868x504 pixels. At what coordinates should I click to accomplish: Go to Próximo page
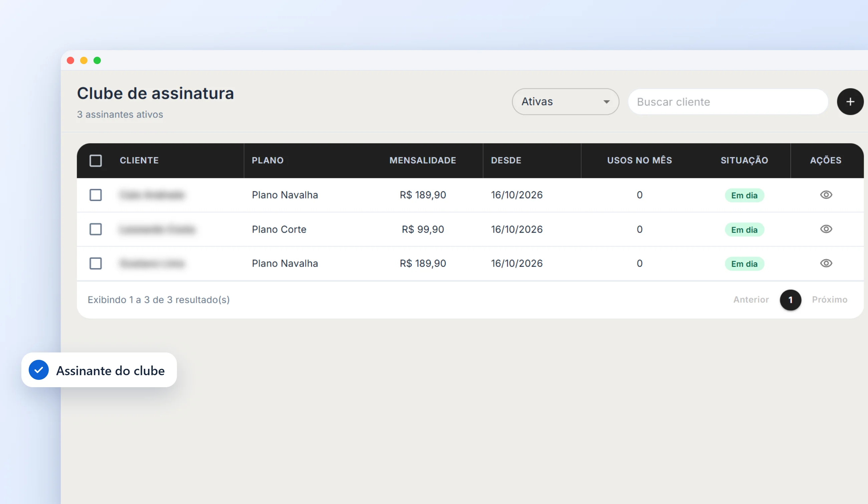click(x=829, y=299)
